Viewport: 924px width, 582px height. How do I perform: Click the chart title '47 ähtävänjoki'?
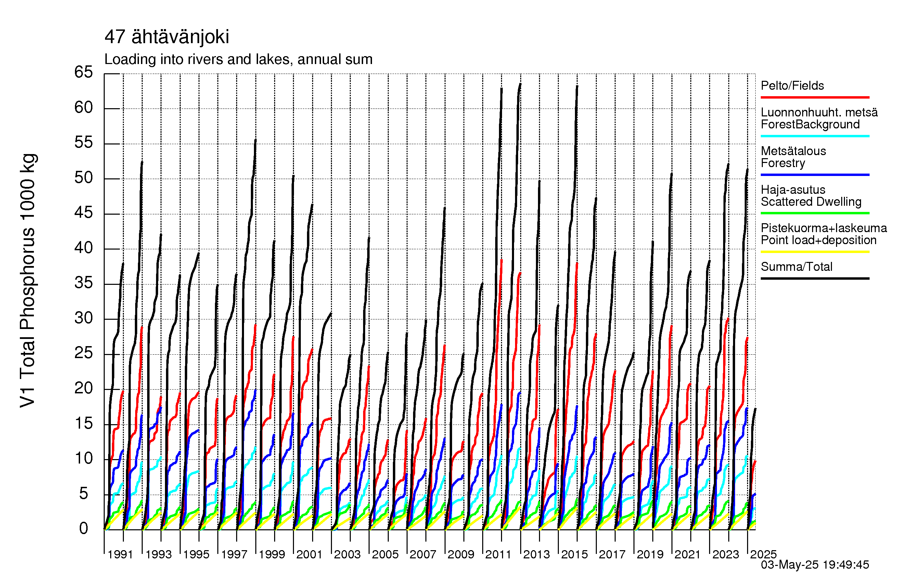(x=167, y=37)
